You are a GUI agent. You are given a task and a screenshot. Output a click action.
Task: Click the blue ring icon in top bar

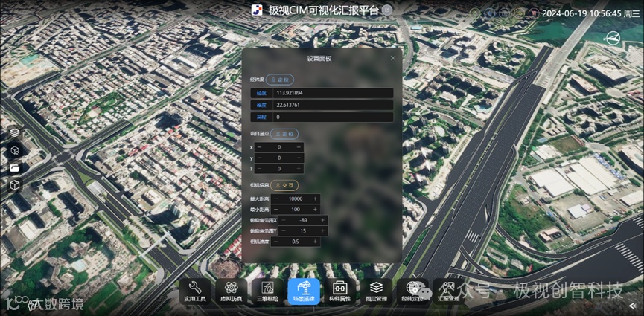[488, 13]
